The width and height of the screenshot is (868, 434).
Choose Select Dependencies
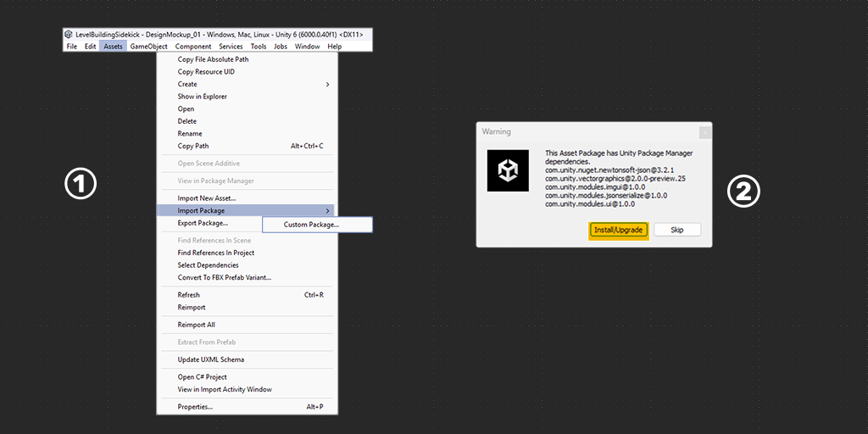click(247, 265)
